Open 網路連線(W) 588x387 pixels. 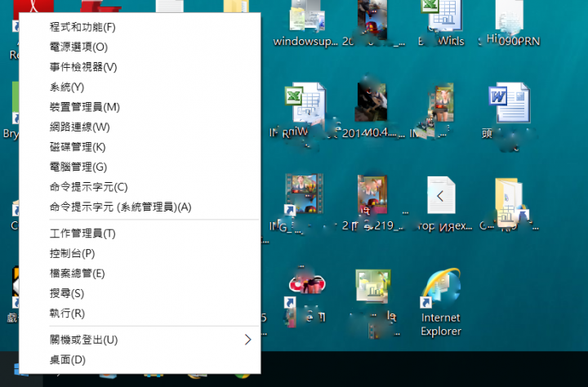[140, 127]
